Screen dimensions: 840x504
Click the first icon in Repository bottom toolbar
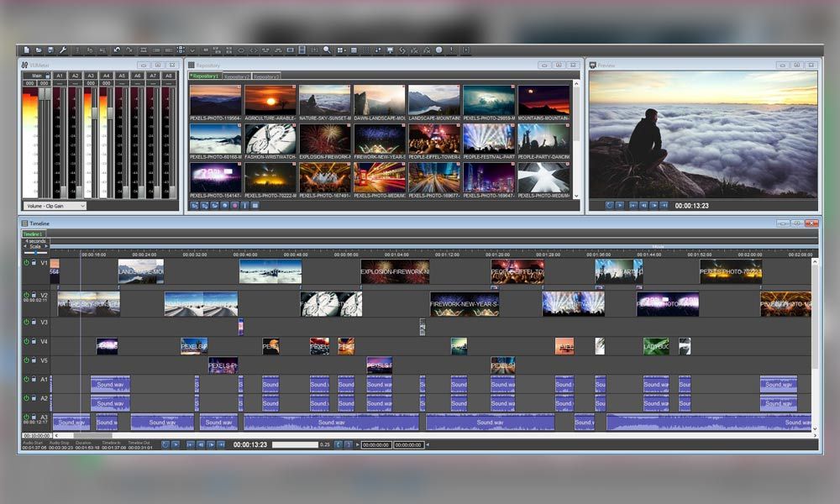[x=195, y=205]
